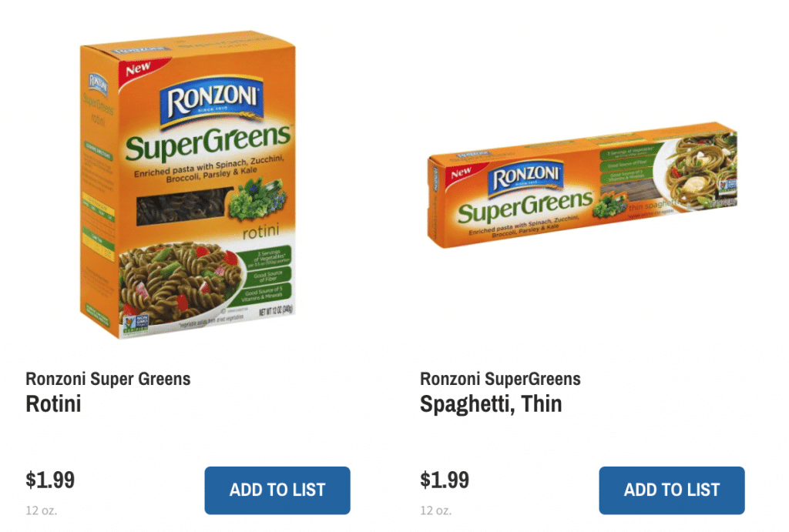Click the Ronzoni SuperGreens Spaghetti brand text

(500, 379)
